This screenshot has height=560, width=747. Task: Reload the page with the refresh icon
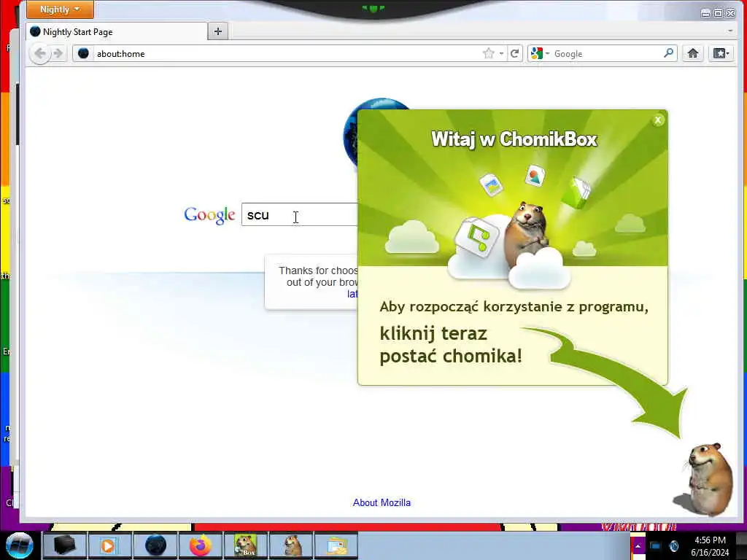click(514, 53)
